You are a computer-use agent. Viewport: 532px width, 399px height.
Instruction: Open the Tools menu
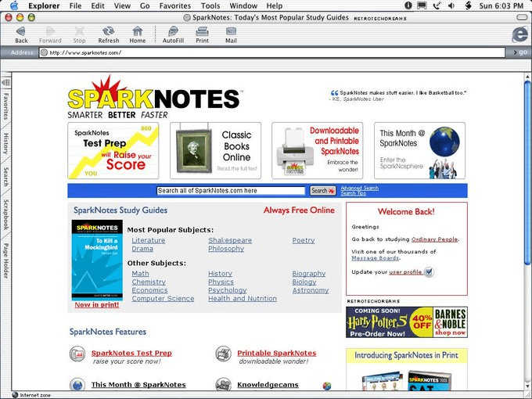(x=210, y=5)
